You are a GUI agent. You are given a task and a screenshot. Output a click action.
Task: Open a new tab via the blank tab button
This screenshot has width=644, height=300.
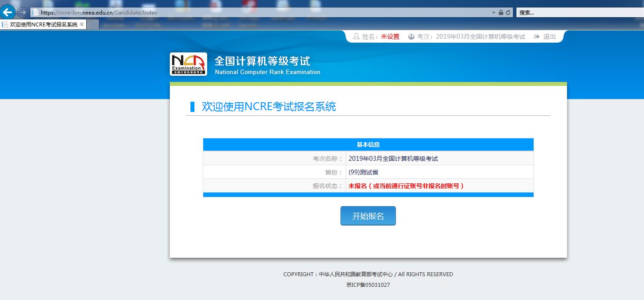92,25
